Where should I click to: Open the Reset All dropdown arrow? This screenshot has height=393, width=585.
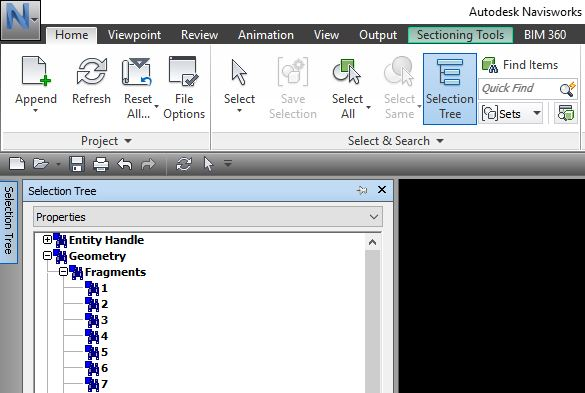pos(156,107)
